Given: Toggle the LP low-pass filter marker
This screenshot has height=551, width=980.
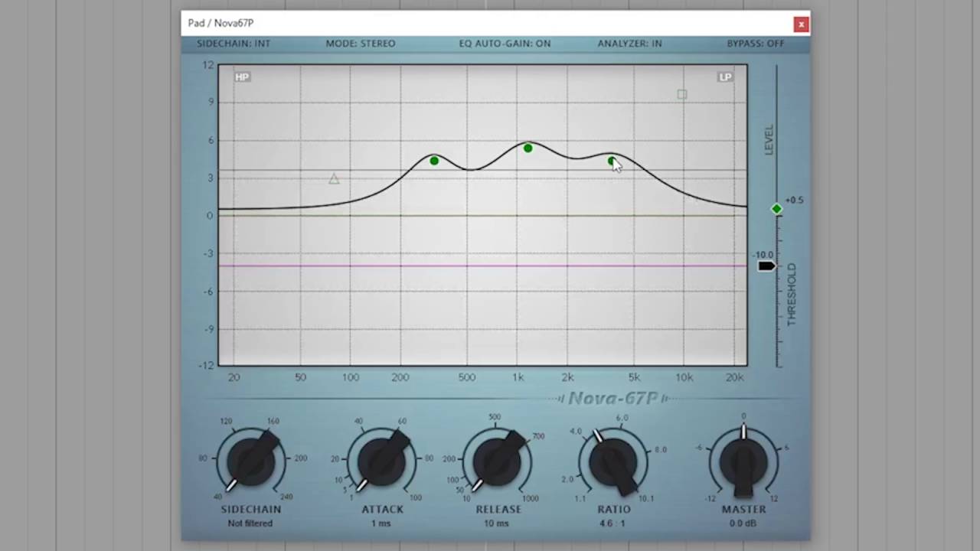Looking at the screenshot, I should [x=724, y=77].
